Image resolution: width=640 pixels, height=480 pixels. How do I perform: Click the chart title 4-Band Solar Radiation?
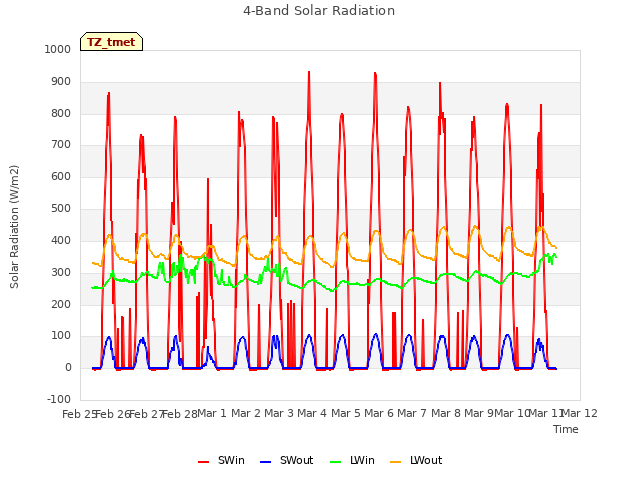pos(319,11)
